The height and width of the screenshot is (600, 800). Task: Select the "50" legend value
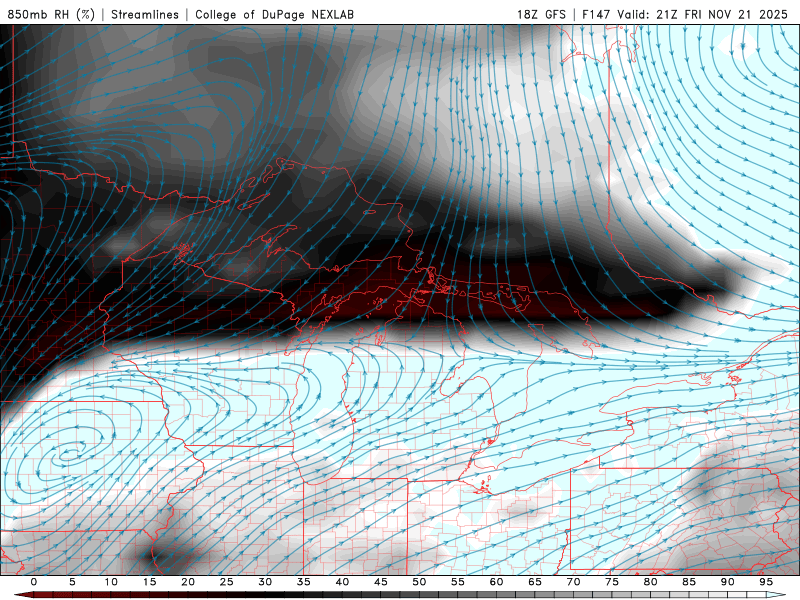point(419,582)
